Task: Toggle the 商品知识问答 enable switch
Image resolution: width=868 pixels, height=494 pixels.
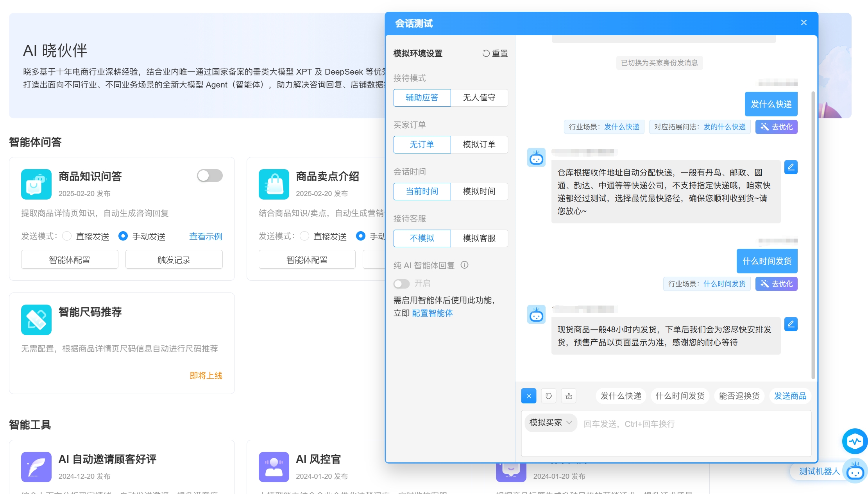Action: 209,176
